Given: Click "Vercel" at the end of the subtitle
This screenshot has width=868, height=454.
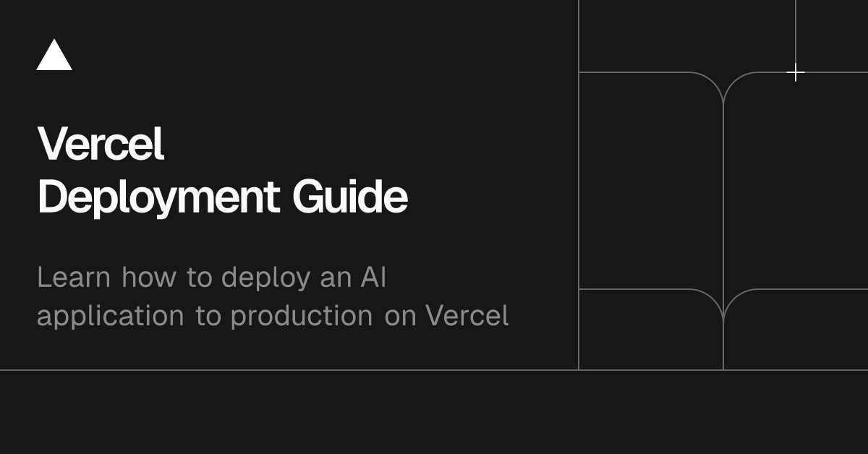Looking at the screenshot, I should point(467,317).
